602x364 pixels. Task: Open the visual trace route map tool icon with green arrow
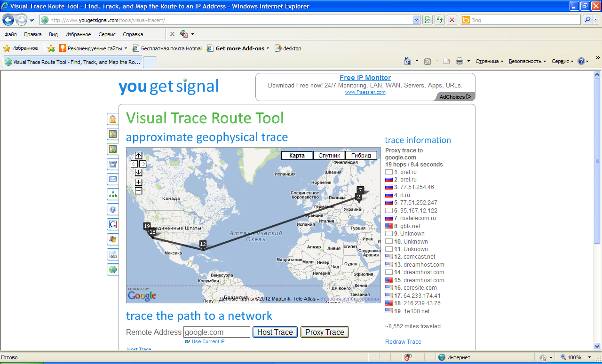113,149
